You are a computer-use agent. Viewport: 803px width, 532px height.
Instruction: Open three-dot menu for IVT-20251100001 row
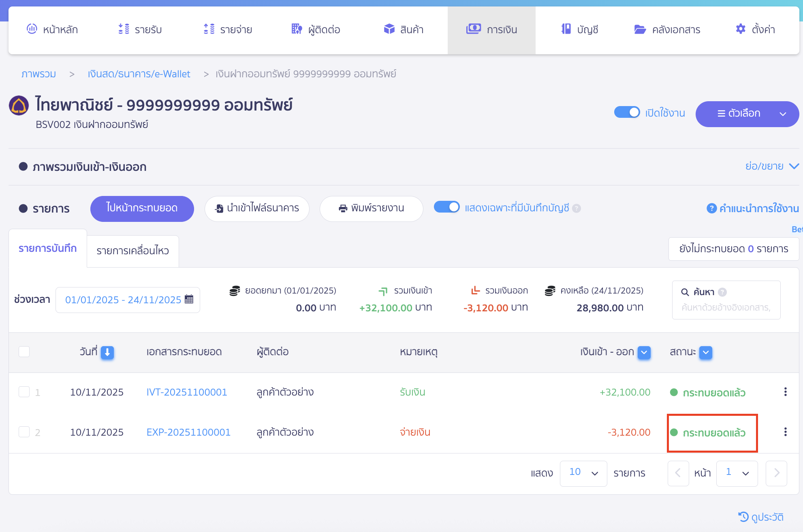785,392
